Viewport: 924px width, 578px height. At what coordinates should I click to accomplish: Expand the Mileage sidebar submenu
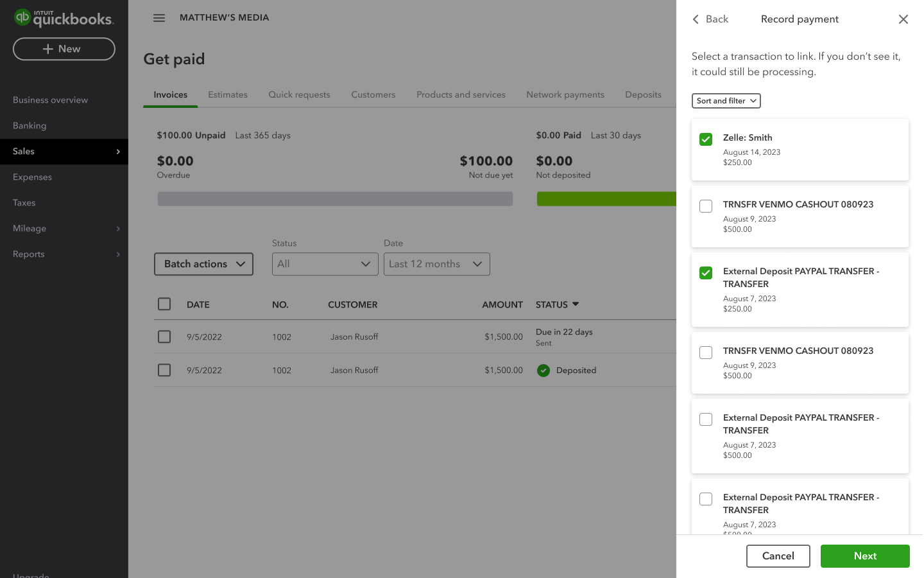coord(118,229)
